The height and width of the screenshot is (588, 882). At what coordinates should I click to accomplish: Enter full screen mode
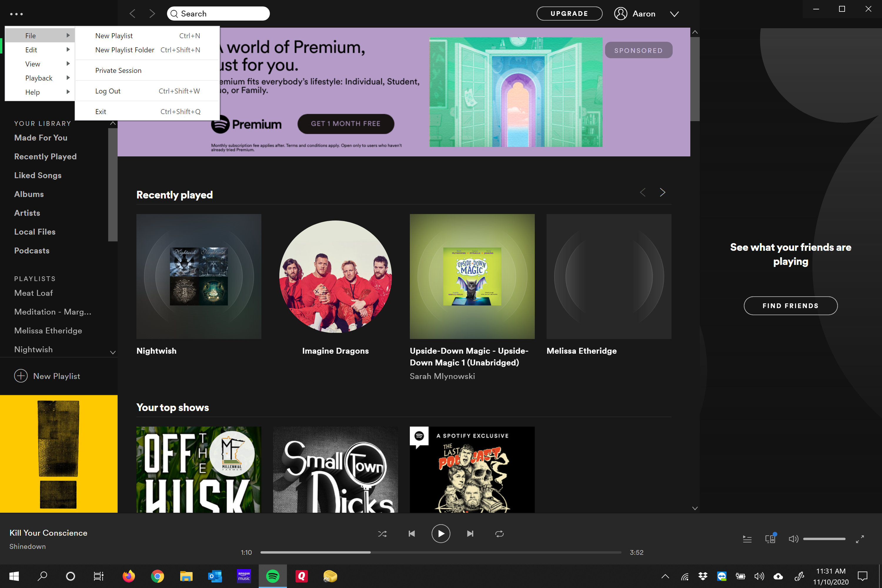[x=860, y=539]
